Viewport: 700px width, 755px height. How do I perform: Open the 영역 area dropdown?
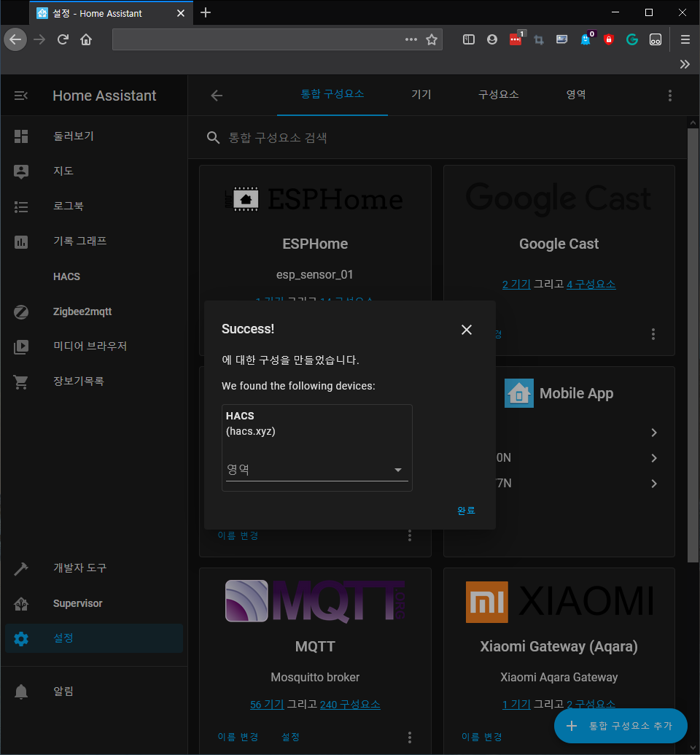(x=316, y=470)
